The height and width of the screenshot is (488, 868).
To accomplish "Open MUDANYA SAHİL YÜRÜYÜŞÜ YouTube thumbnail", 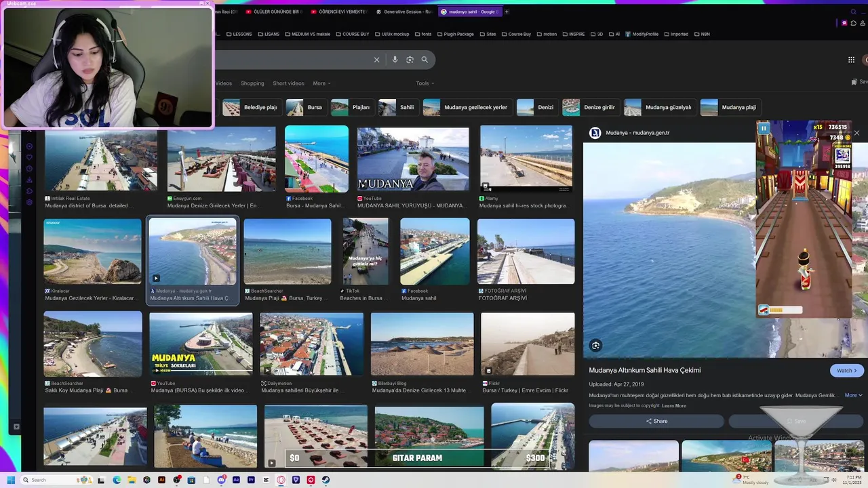I will point(413,158).
